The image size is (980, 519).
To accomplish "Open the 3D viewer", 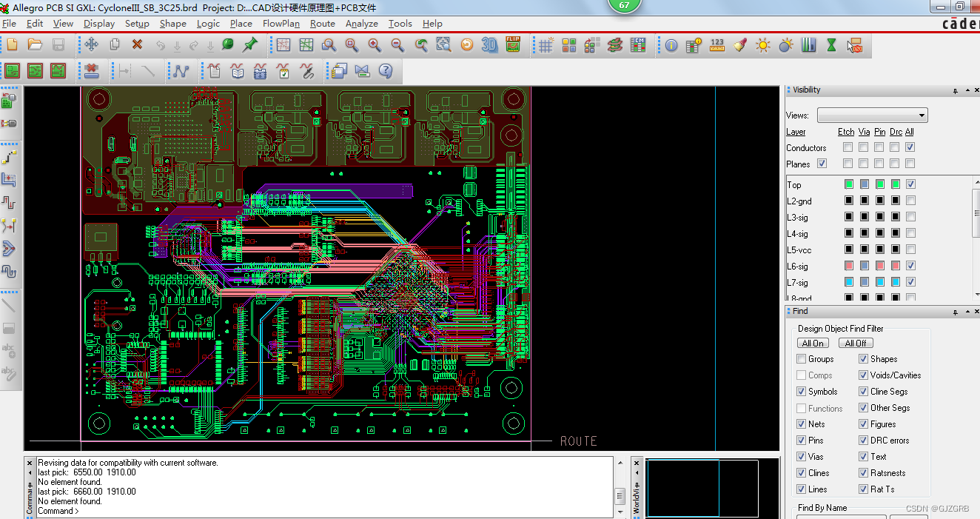I will pos(488,44).
